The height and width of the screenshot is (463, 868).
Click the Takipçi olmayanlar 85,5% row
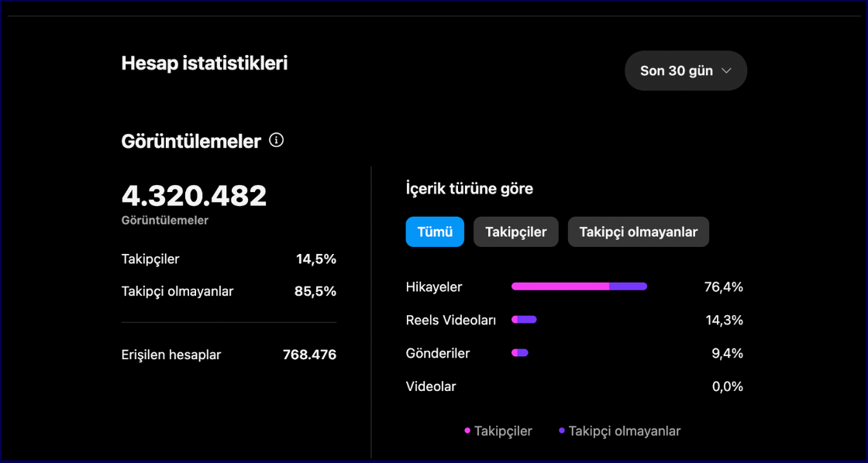click(x=229, y=291)
